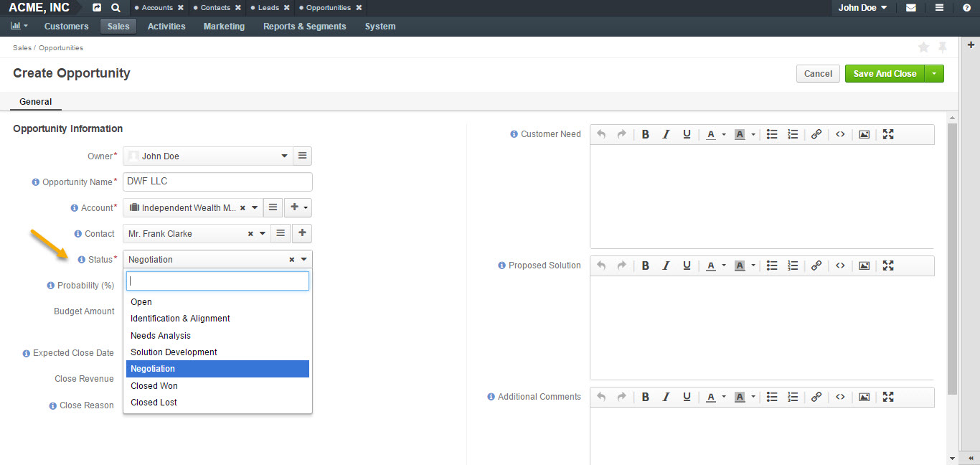Toggle bold in Proposed Solution editor
Screen dimensions: 980x465
[x=646, y=266]
